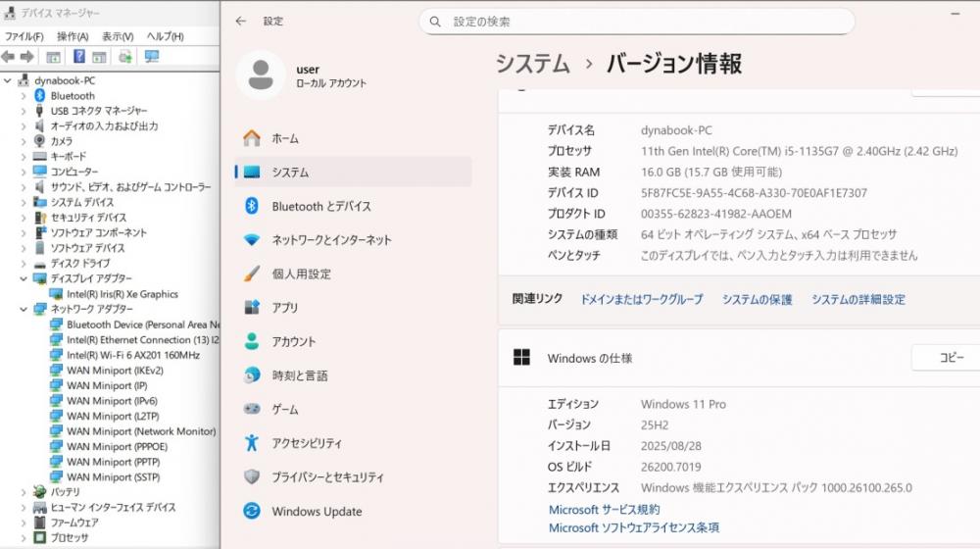
Task: Click the user account avatar
Action: [261, 75]
